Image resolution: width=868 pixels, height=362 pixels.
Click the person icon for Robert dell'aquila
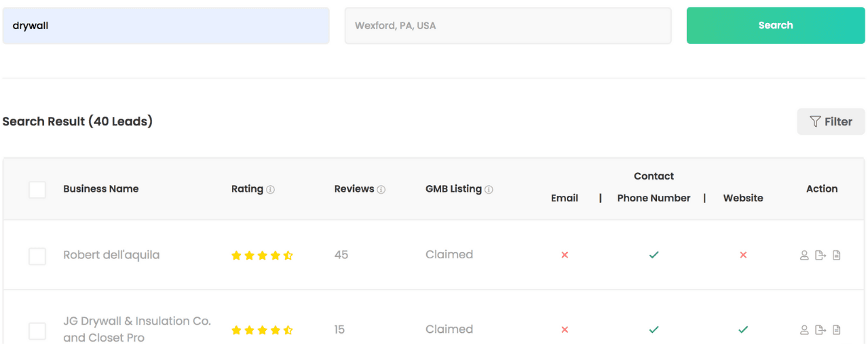(804, 256)
